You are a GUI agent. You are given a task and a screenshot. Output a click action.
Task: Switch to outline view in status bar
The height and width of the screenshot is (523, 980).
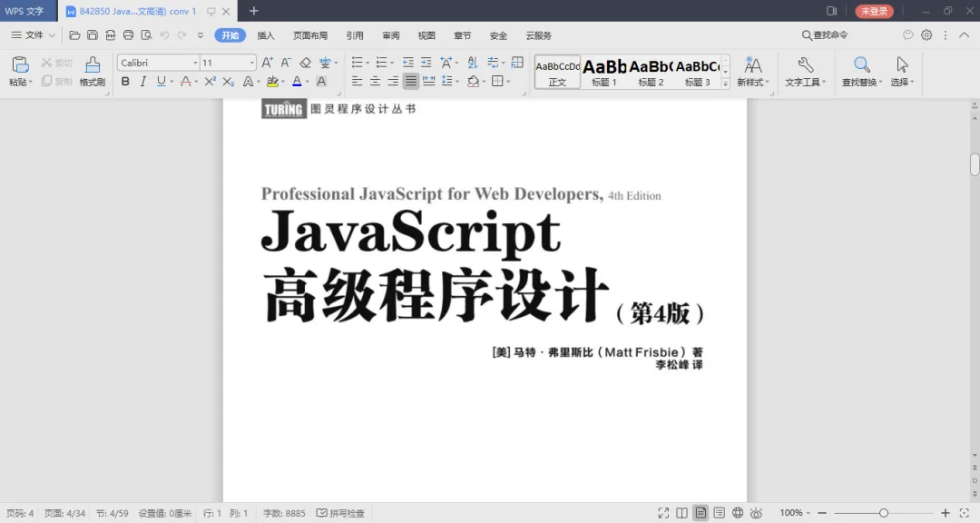(720, 513)
